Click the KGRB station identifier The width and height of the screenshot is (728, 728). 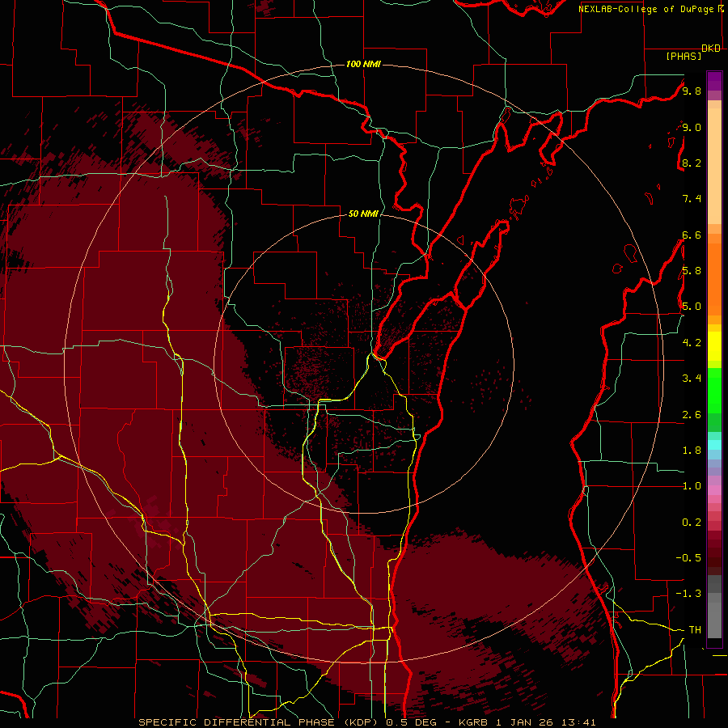(x=473, y=722)
